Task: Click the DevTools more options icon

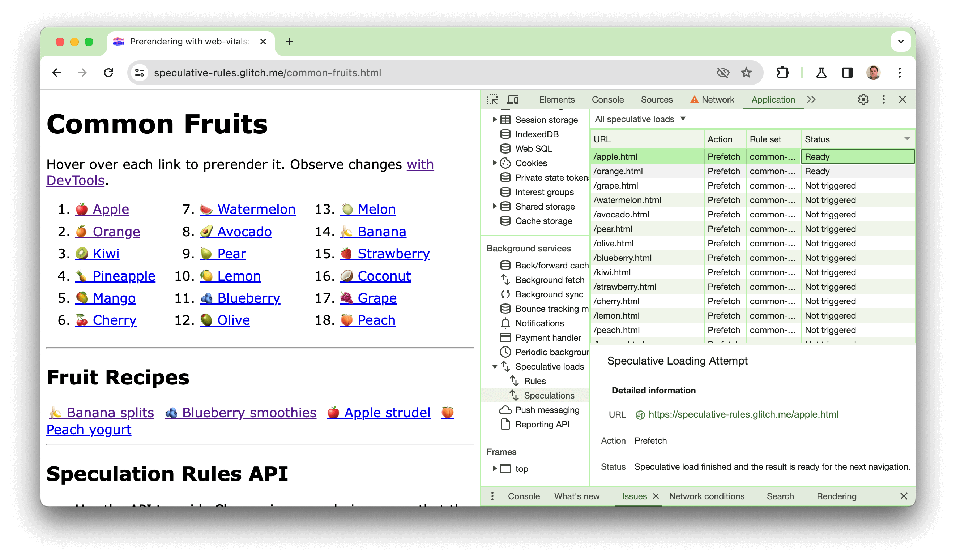Action: coord(884,99)
